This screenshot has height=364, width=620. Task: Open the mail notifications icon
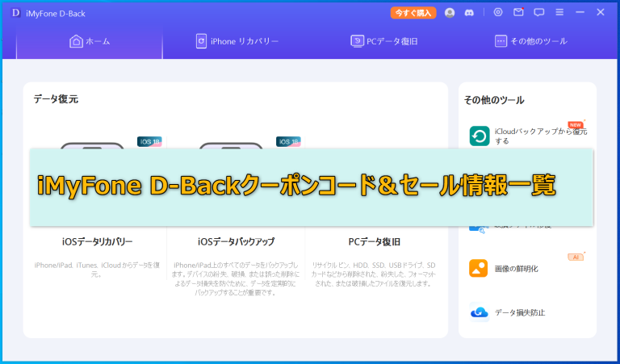click(518, 12)
